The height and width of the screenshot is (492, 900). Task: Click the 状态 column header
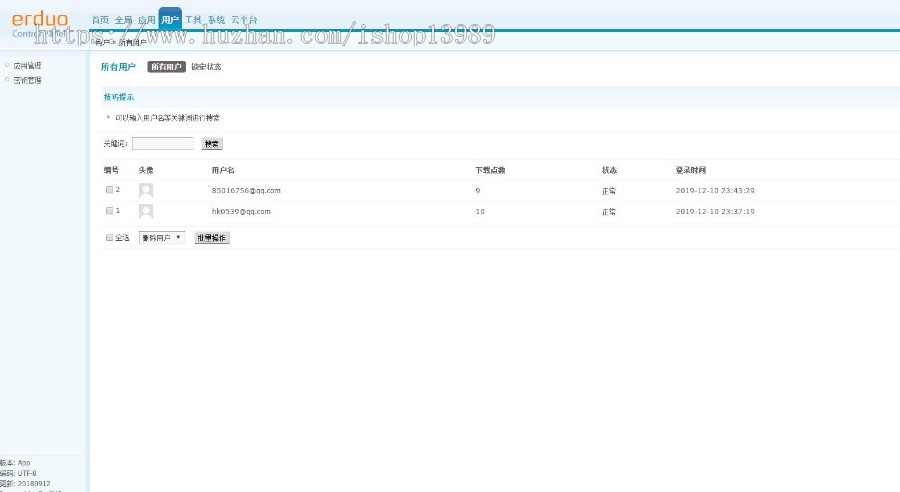click(609, 170)
